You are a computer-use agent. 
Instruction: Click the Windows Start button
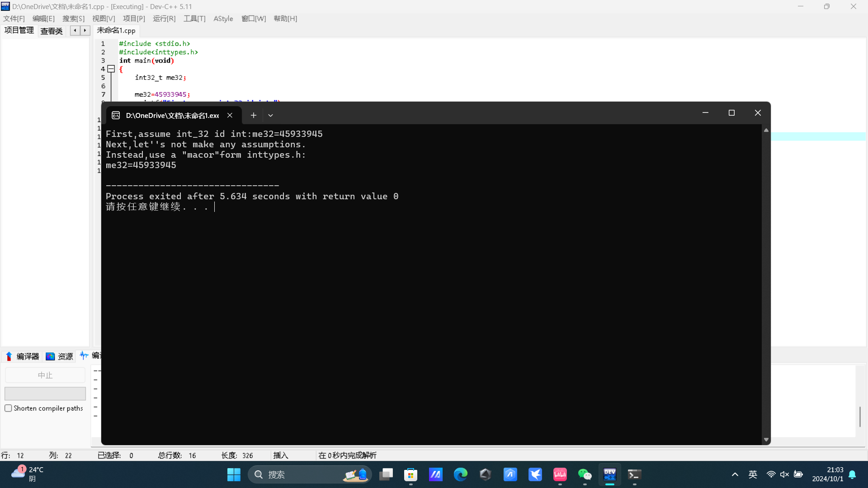coord(234,474)
